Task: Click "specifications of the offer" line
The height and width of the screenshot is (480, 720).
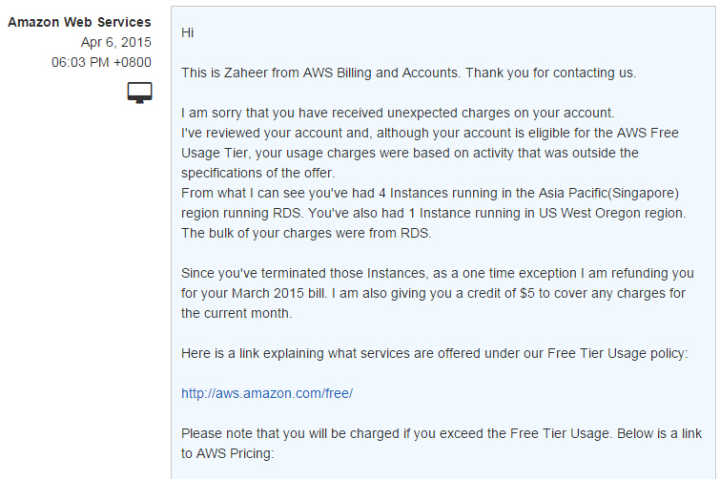Action: (x=258, y=173)
